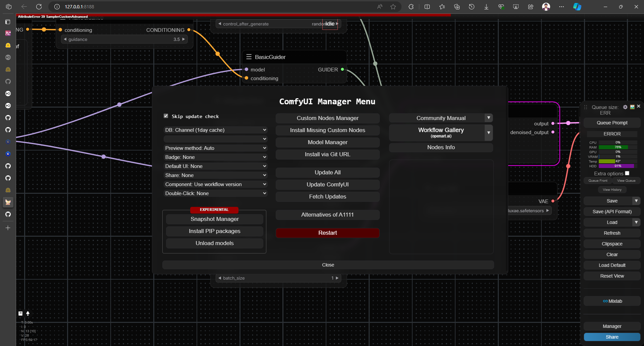
Task: View site information icon in the address bar
Action: click(x=57, y=7)
